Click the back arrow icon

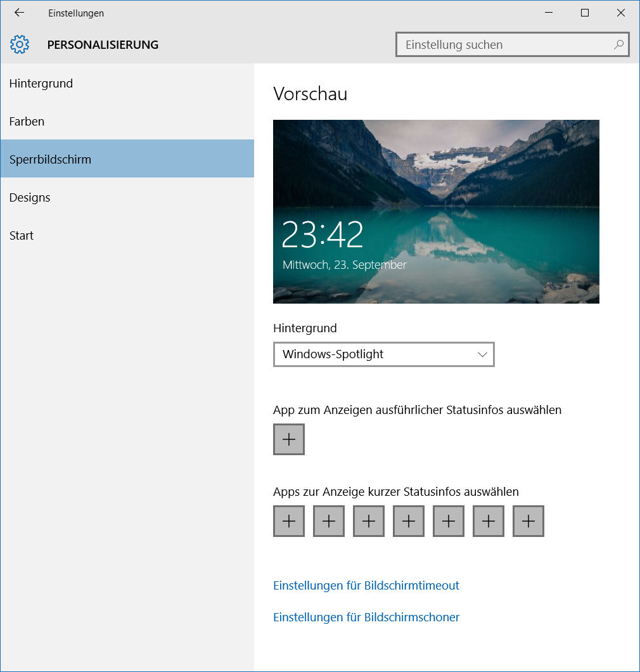click(19, 13)
